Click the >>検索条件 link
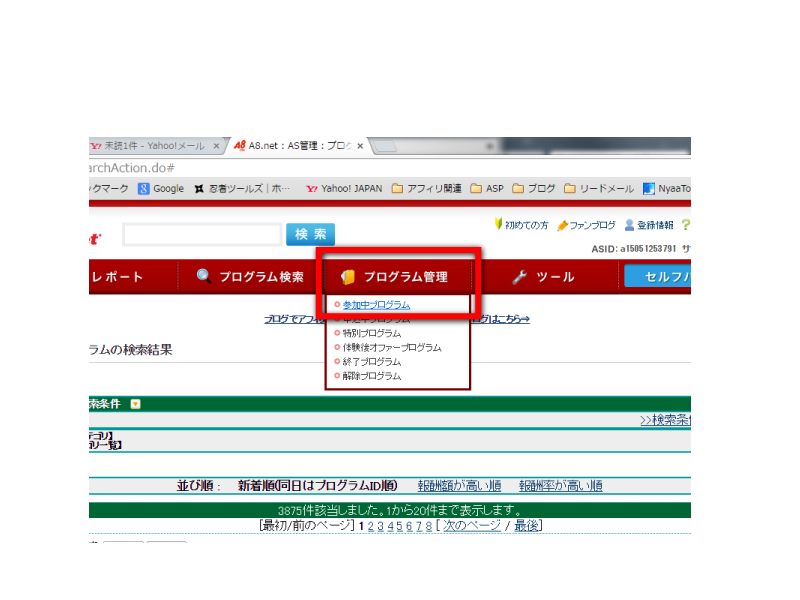 666,420
